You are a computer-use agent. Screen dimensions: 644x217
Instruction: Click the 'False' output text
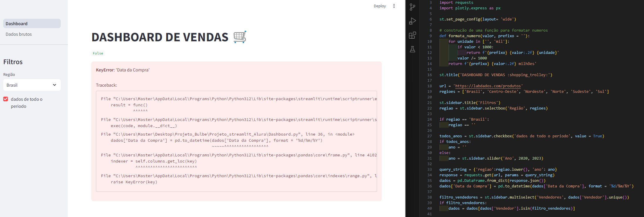[x=98, y=53]
